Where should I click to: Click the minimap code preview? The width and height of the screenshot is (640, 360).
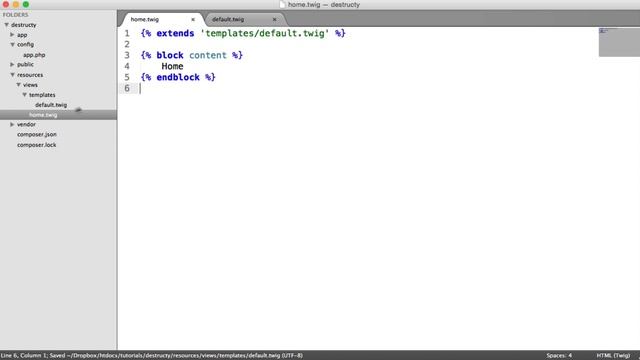[x=619, y=42]
